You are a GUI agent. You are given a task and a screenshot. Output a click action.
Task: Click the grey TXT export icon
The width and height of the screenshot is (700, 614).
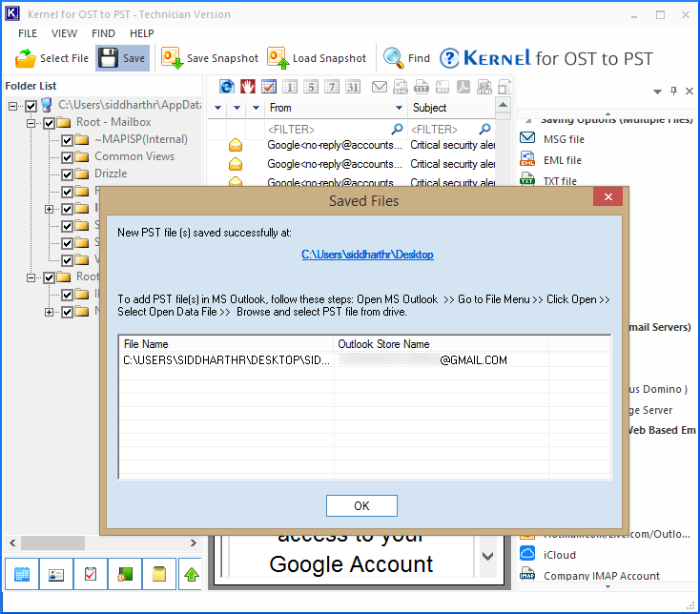click(422, 87)
